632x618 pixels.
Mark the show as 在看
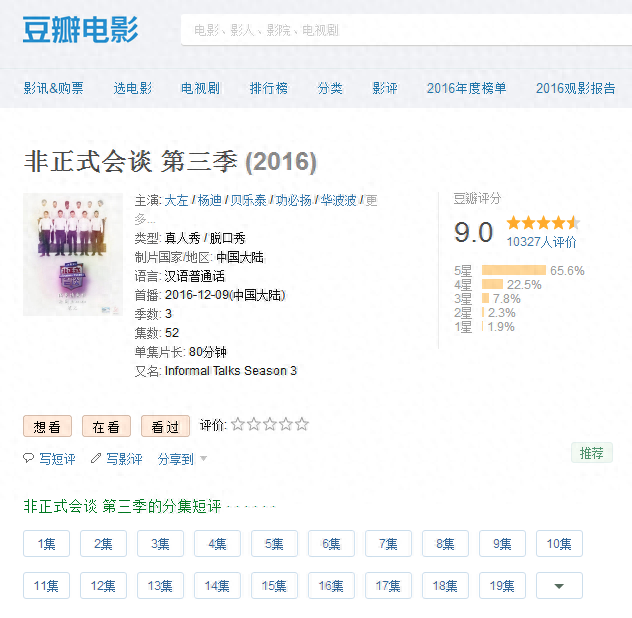click(105, 427)
